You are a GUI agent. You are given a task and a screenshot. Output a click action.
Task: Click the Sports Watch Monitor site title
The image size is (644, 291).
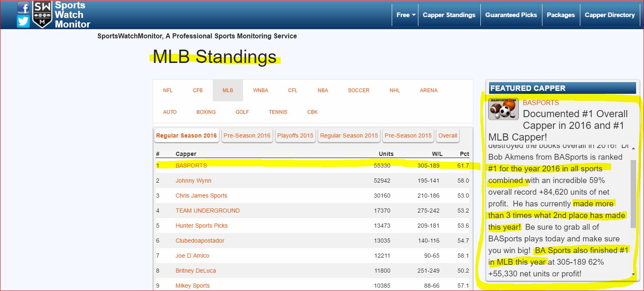click(72, 15)
